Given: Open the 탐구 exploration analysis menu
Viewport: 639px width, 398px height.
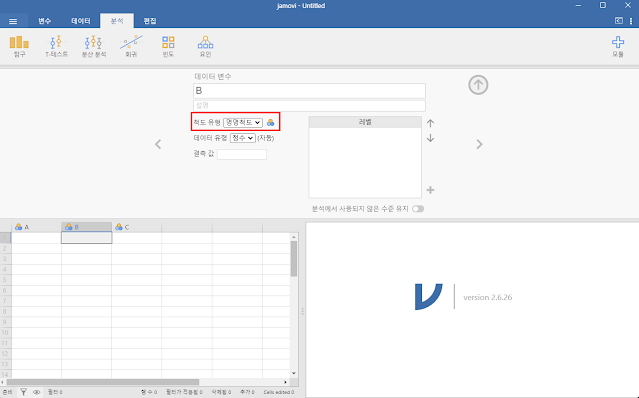Looking at the screenshot, I should [x=19, y=46].
